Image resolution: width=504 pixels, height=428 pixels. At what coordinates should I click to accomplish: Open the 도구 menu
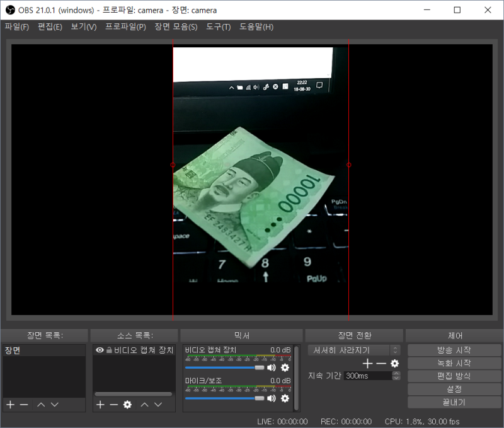pos(217,26)
